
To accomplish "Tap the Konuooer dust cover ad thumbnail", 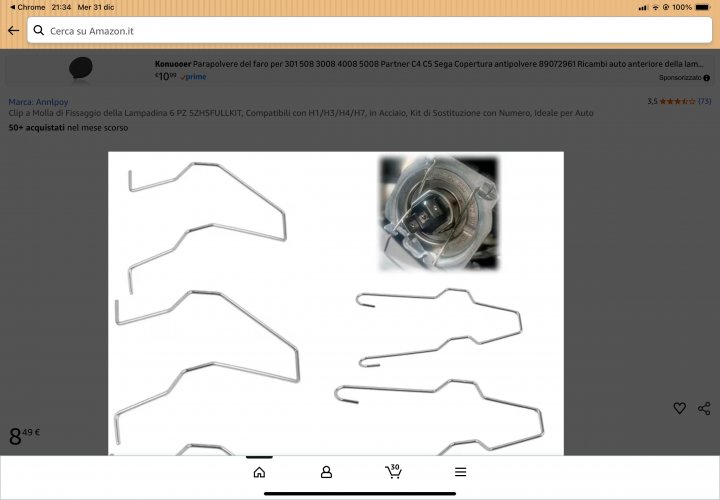I will 81,68.
